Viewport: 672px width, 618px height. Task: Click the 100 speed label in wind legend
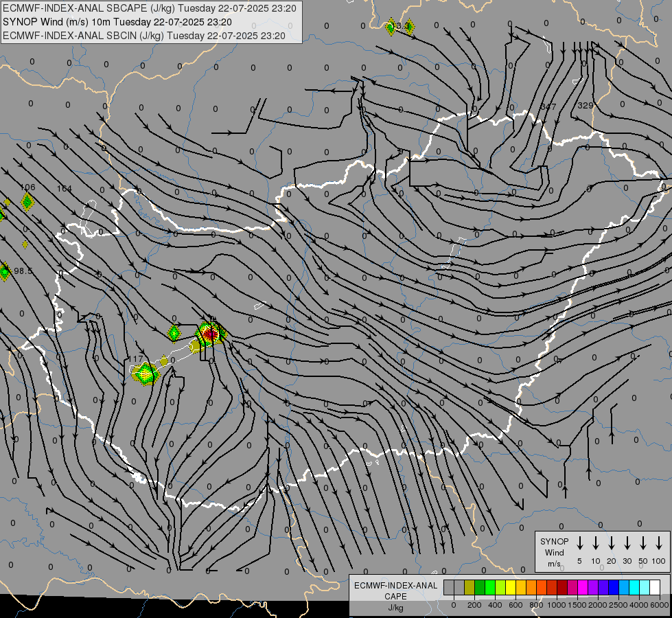click(659, 561)
